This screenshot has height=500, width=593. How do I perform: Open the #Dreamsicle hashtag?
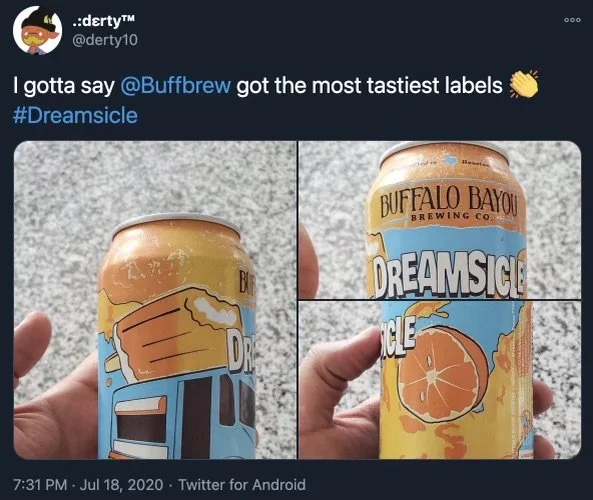pyautogui.click(x=75, y=115)
